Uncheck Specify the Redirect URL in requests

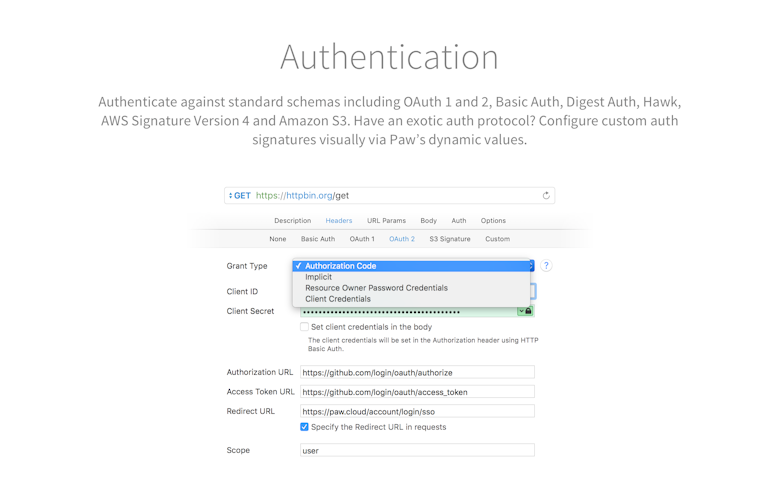click(x=304, y=427)
